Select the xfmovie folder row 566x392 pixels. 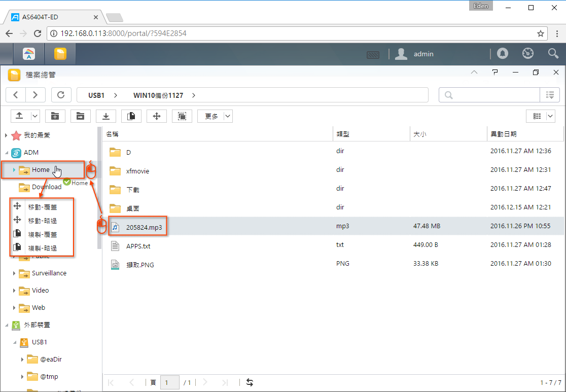(x=333, y=171)
